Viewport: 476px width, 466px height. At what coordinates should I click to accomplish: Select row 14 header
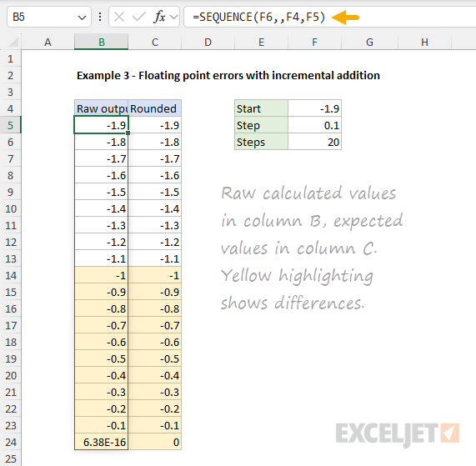tap(11, 275)
